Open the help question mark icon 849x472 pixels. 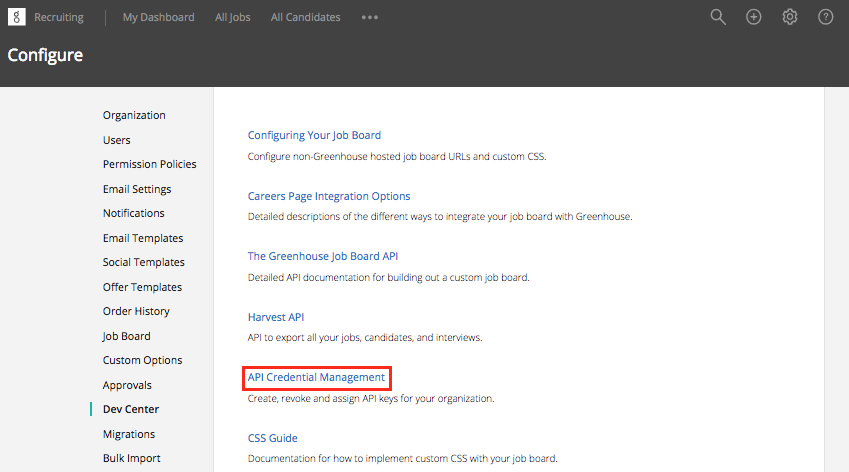(826, 17)
